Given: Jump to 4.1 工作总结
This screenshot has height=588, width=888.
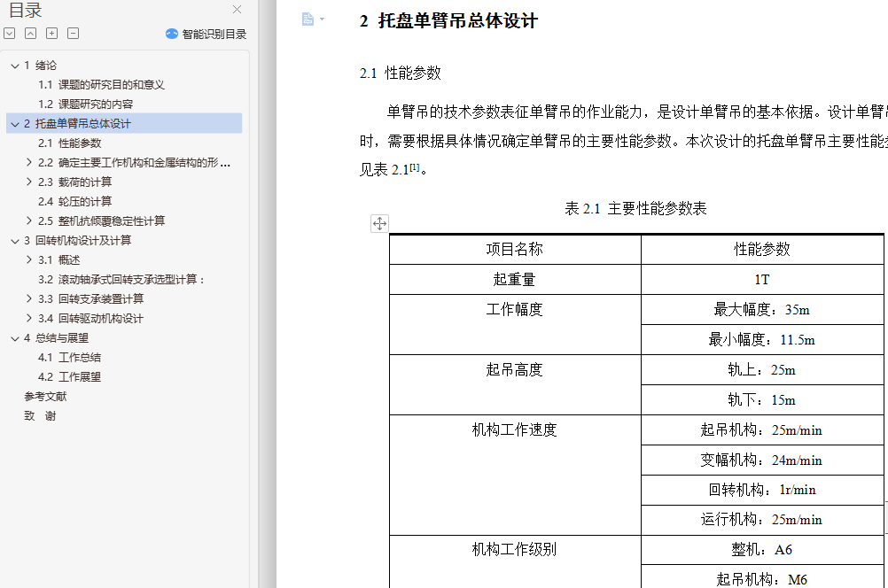Looking at the screenshot, I should pyautogui.click(x=70, y=357).
